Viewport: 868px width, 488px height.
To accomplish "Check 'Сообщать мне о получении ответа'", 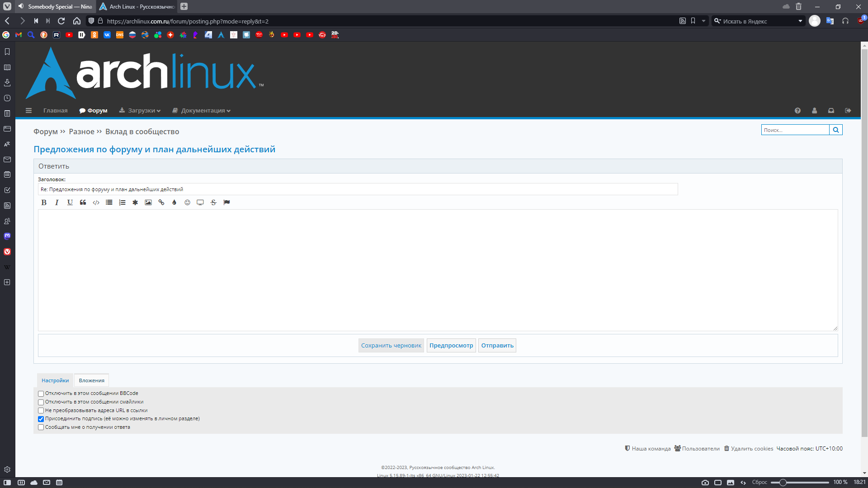I will pos(41,427).
